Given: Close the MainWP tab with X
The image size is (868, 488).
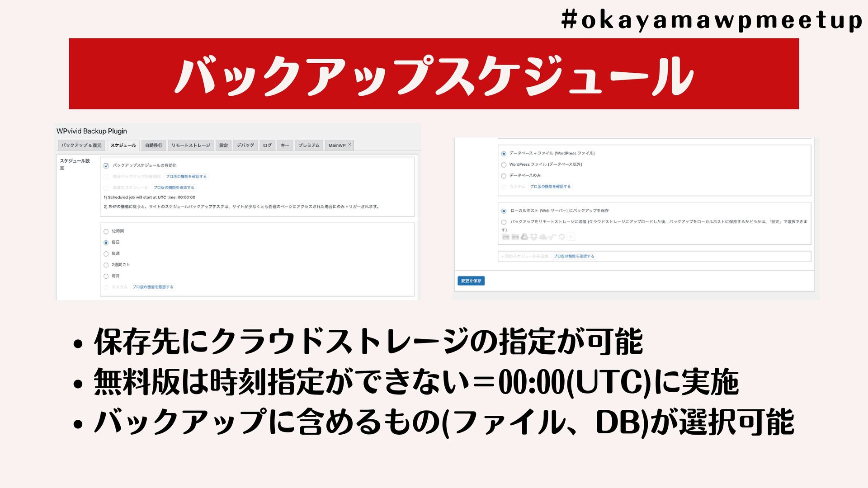Looking at the screenshot, I should tap(349, 145).
